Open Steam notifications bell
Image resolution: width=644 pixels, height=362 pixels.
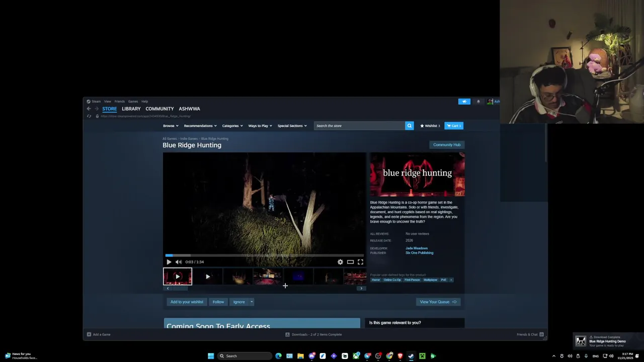point(478,102)
